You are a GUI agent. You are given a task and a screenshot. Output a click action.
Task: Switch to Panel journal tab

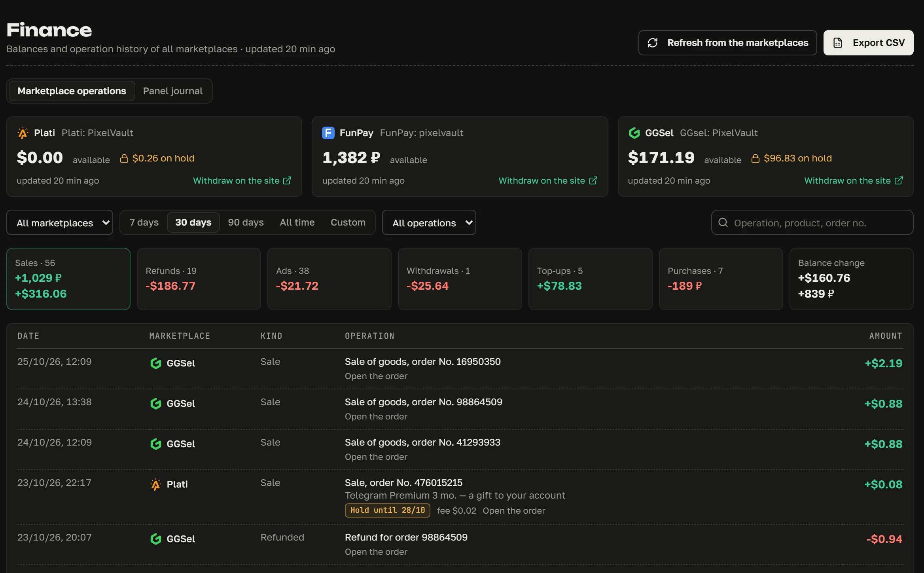pyautogui.click(x=173, y=91)
